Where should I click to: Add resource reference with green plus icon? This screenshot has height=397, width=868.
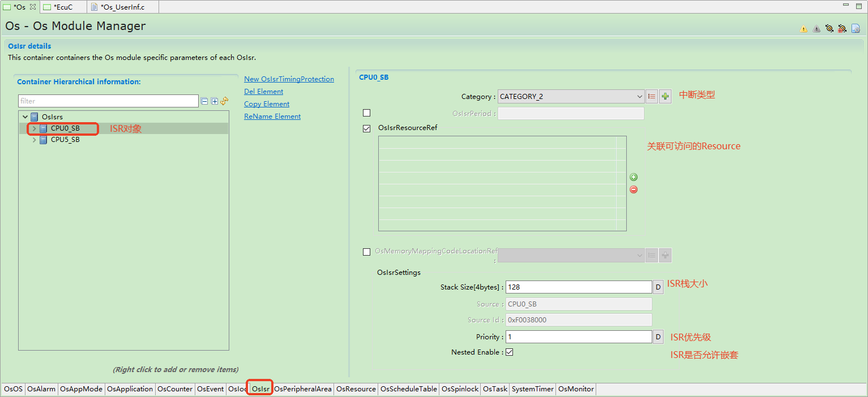[634, 177]
